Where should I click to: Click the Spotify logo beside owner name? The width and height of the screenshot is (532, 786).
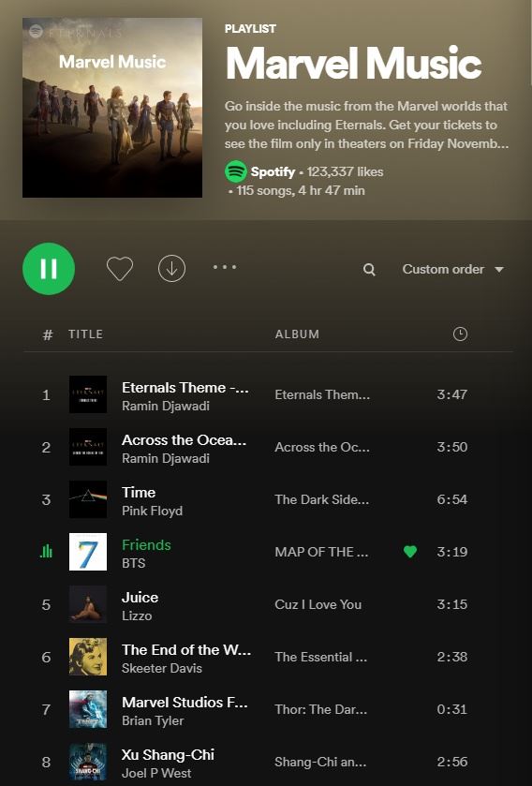pos(235,171)
